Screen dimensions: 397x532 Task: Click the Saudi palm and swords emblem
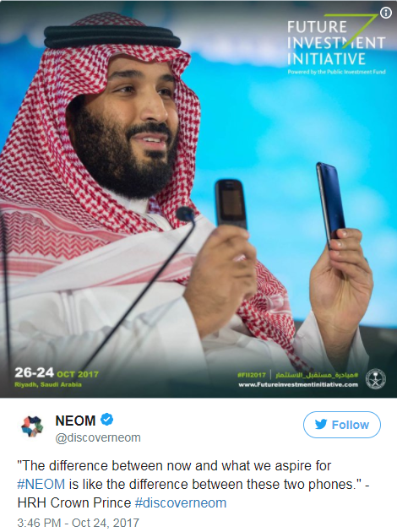[376, 378]
